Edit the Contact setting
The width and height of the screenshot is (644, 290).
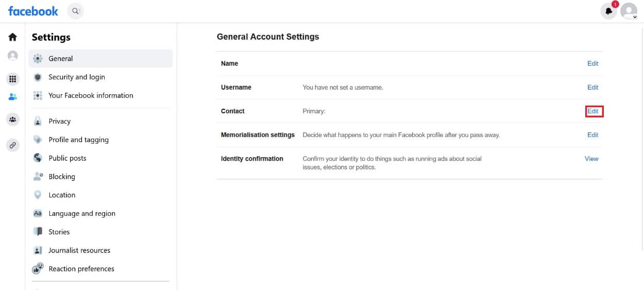pos(593,111)
